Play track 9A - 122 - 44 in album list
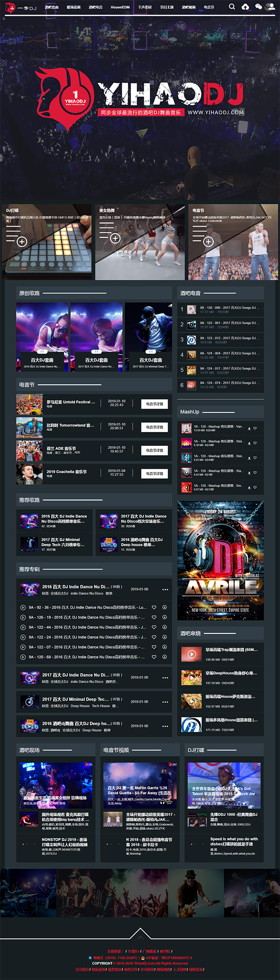 (23, 627)
